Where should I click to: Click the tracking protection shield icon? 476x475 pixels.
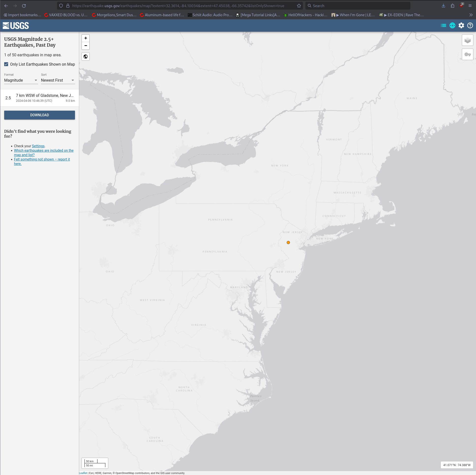click(x=61, y=6)
